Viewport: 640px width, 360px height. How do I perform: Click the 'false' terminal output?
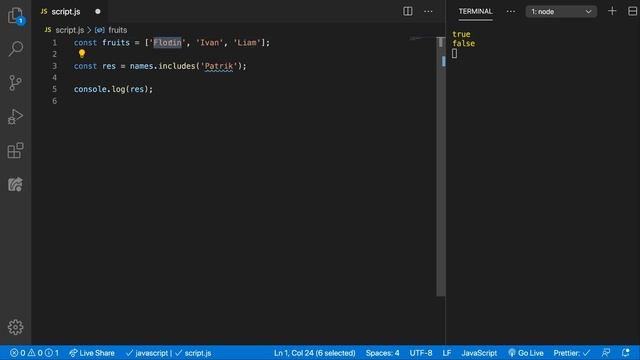click(463, 43)
